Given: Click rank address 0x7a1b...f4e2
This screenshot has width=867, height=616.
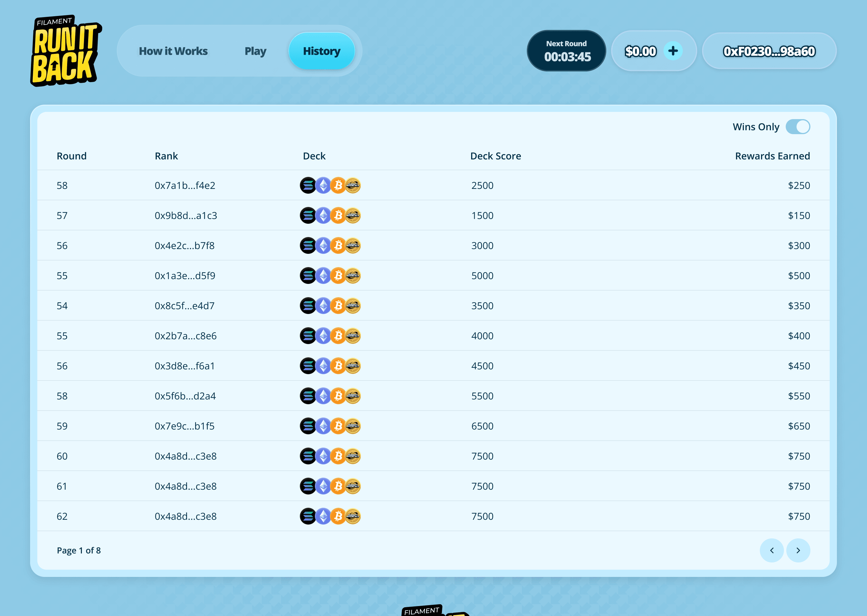Looking at the screenshot, I should click(x=185, y=186).
